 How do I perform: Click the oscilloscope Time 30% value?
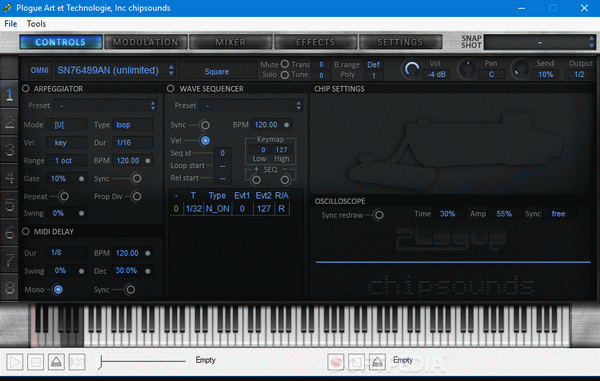tap(447, 214)
